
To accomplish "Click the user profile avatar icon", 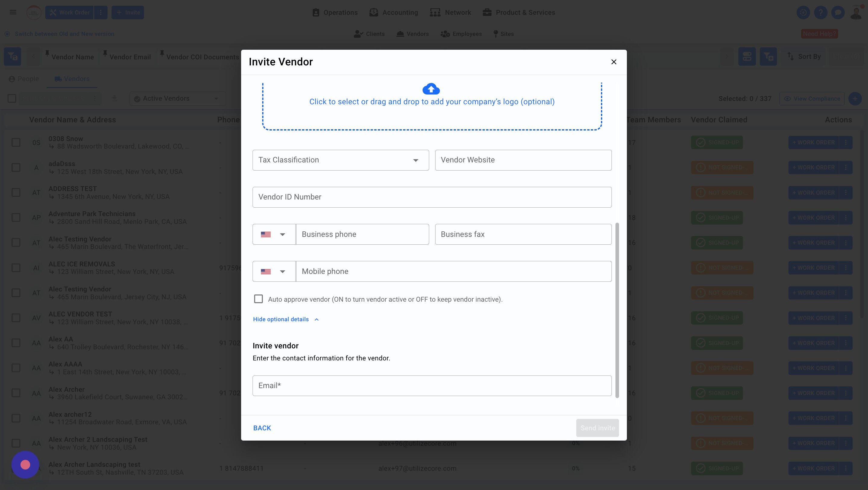I will click(x=856, y=12).
